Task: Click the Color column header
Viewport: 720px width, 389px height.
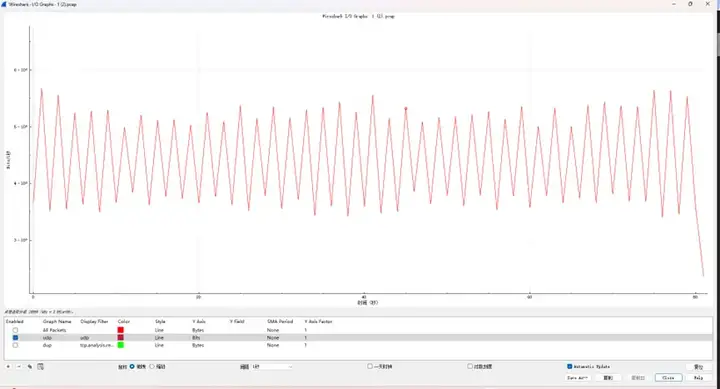Action: click(x=124, y=321)
